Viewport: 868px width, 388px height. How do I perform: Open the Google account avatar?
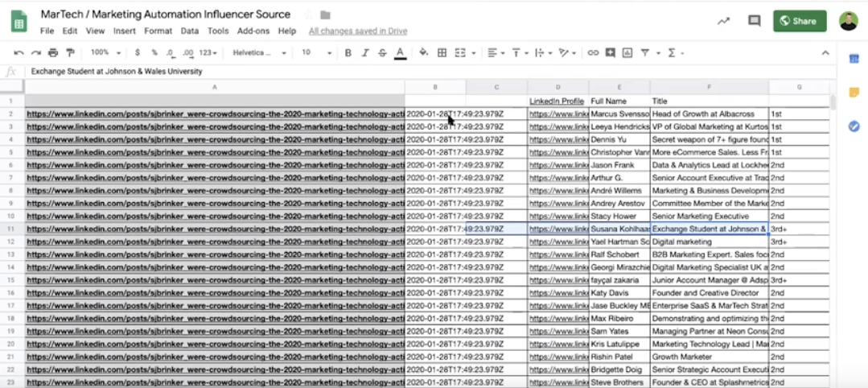pos(849,21)
